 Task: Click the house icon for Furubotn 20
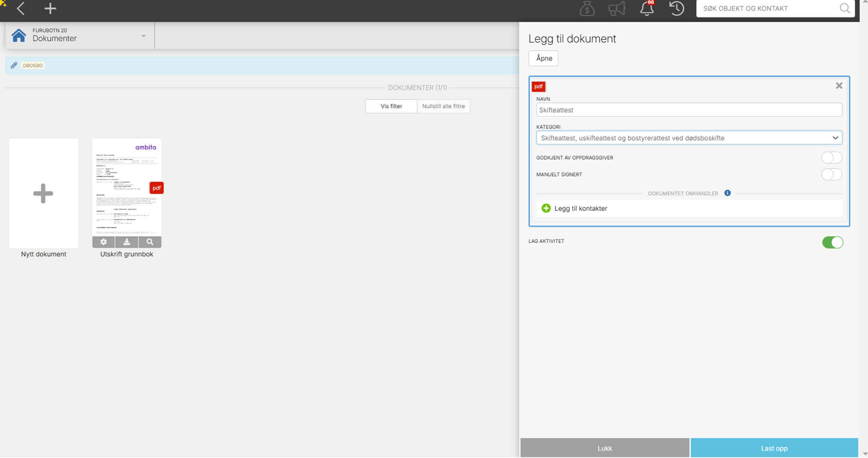pos(19,35)
